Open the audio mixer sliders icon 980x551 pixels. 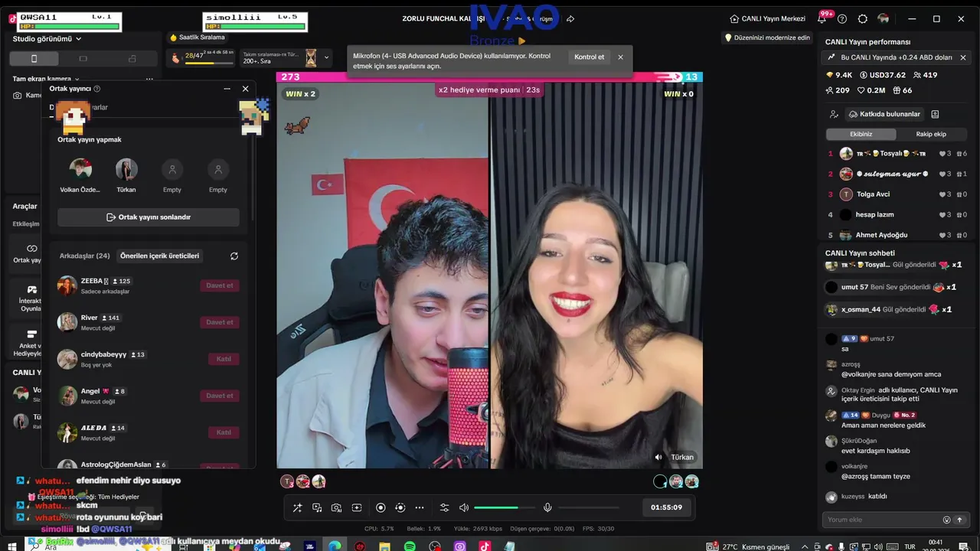(444, 507)
